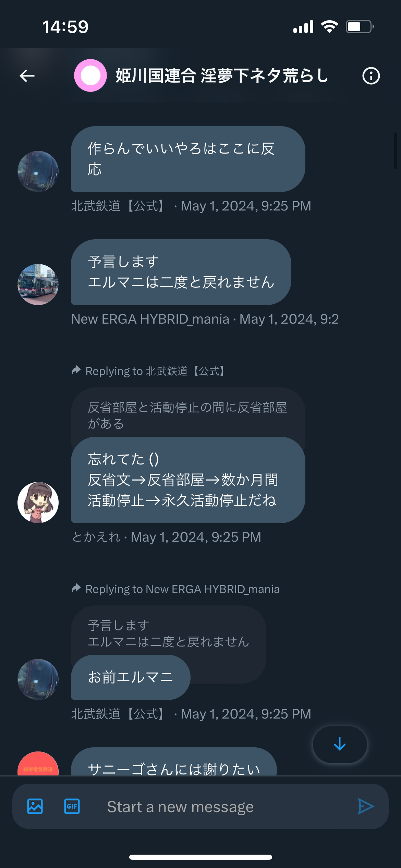
Task: Select the message bubble starting 忘れてた ()
Action: click(x=188, y=480)
